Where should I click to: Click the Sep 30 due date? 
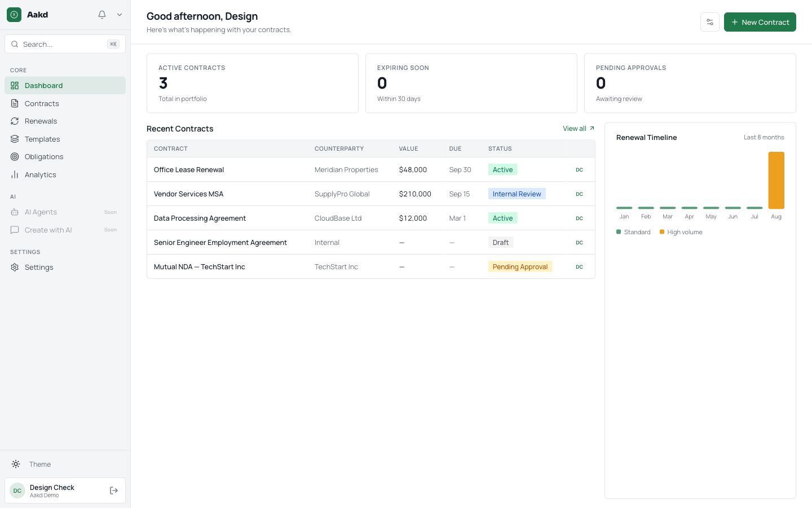460,170
